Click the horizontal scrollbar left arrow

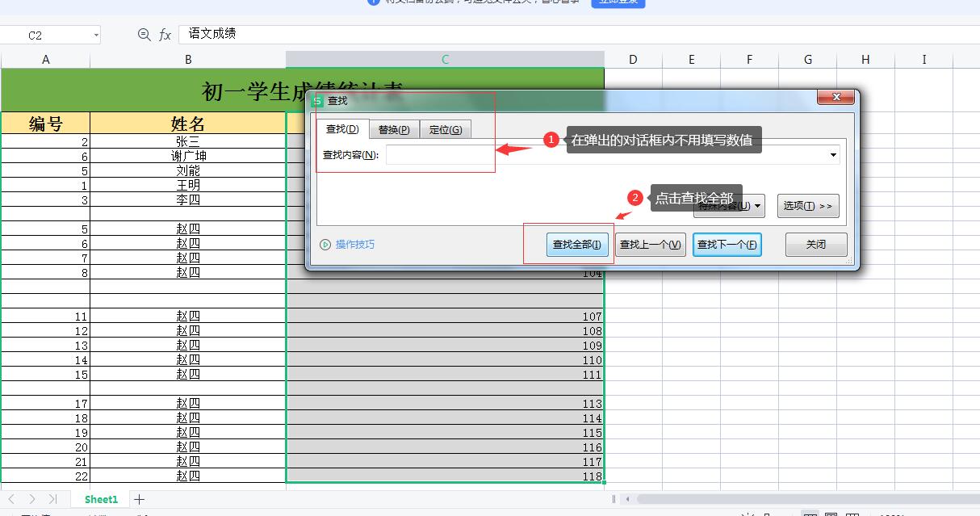pyautogui.click(x=627, y=499)
